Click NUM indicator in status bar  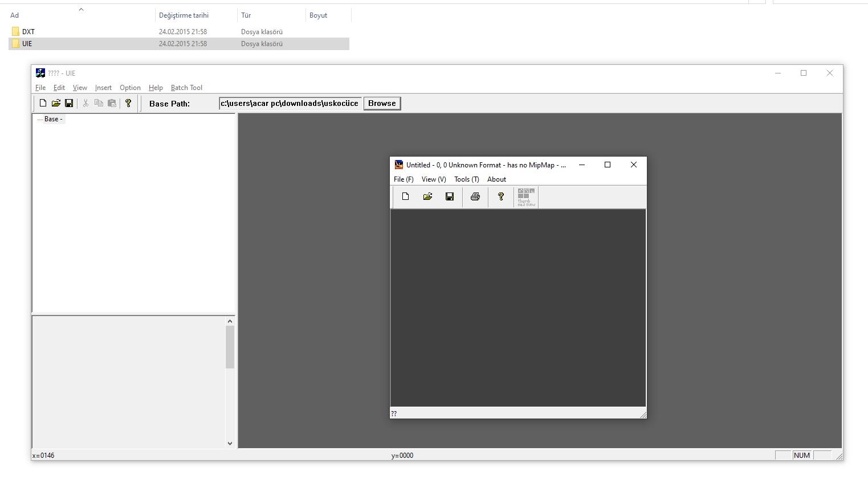[801, 455]
